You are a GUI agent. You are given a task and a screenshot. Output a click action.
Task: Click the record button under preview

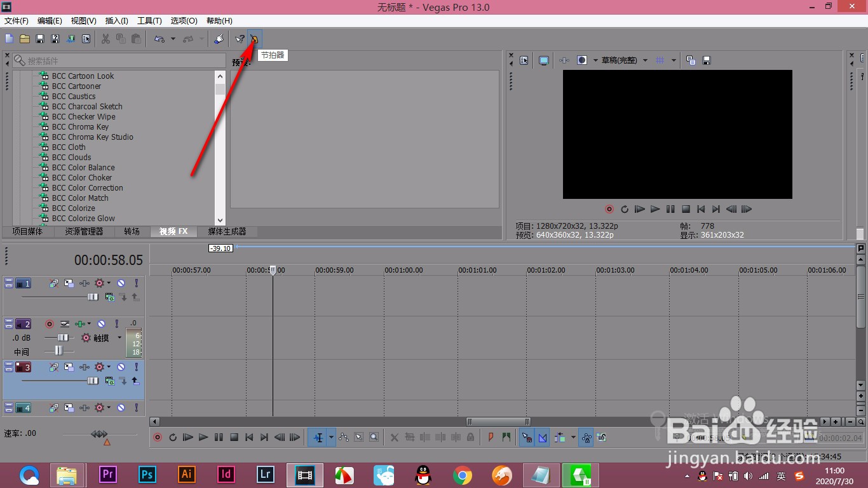click(x=609, y=209)
